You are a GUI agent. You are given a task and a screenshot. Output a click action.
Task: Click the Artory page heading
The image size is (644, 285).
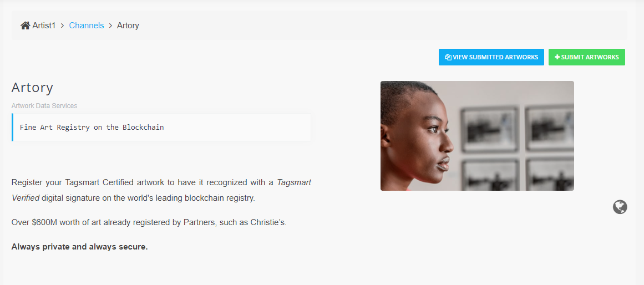click(x=32, y=88)
